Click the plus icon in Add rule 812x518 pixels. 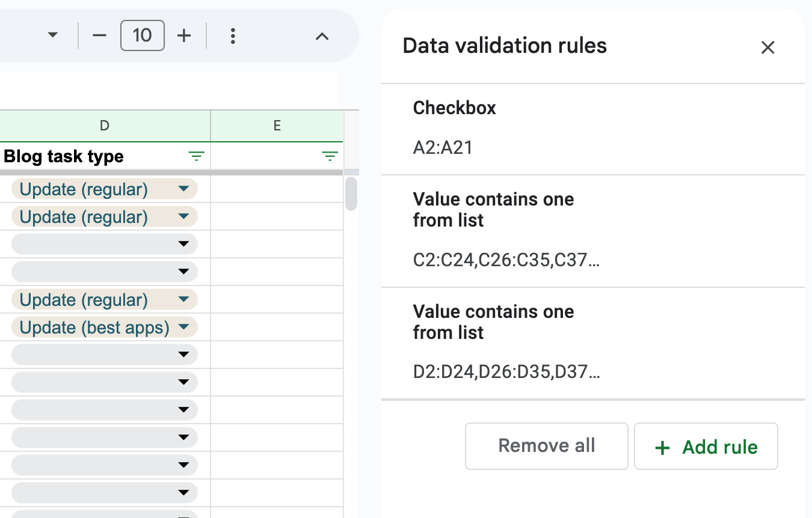662,448
